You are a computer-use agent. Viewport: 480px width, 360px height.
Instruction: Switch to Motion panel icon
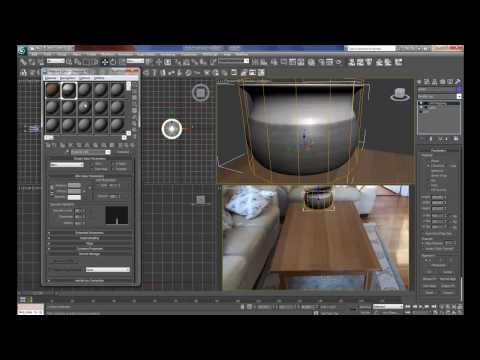click(442, 81)
